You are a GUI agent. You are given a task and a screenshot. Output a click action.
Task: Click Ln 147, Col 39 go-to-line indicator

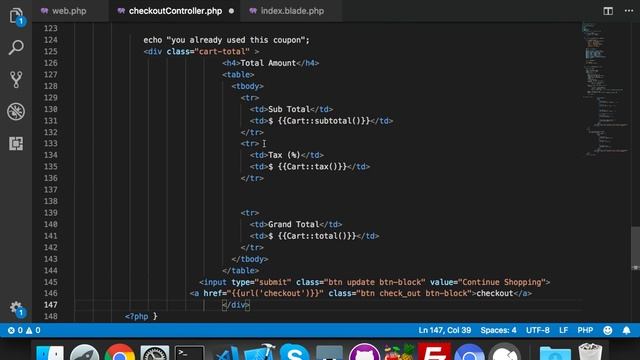pyautogui.click(x=444, y=330)
